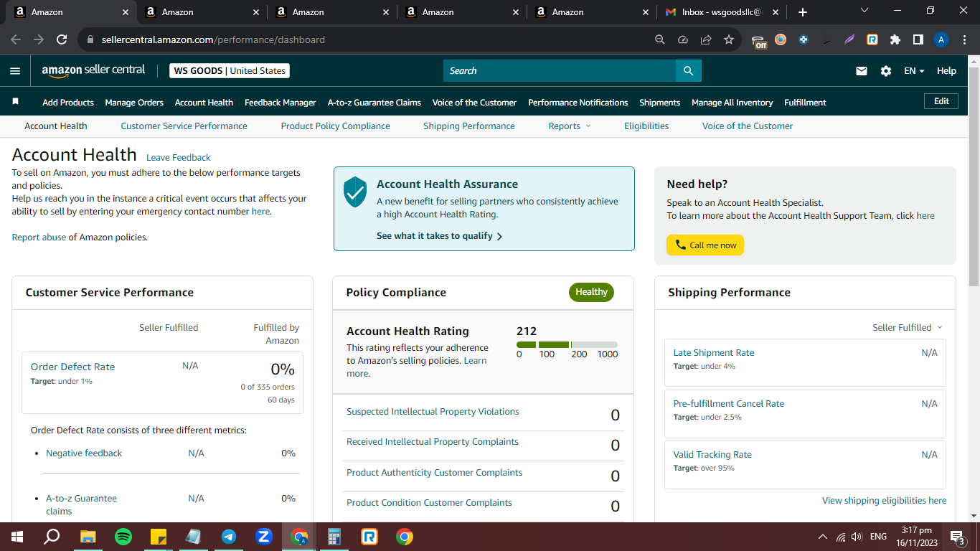This screenshot has width=980, height=551.
Task: Open Zalo from the taskbar
Action: click(264, 537)
